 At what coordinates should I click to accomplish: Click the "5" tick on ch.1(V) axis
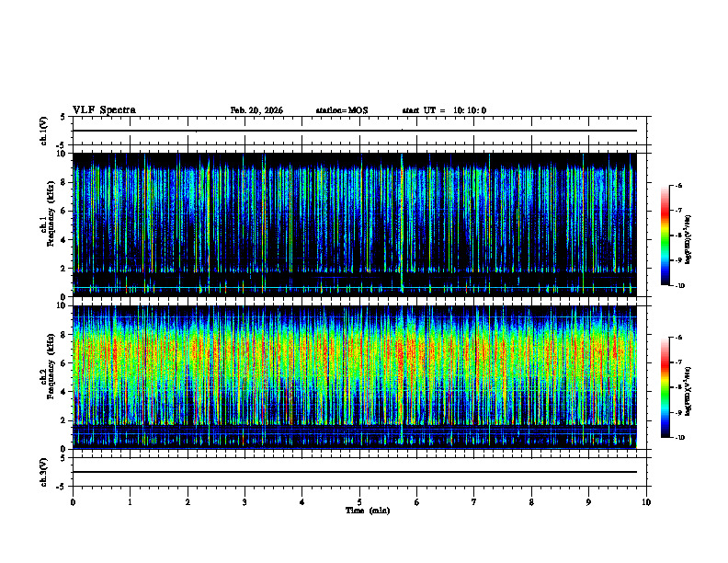tap(63, 118)
